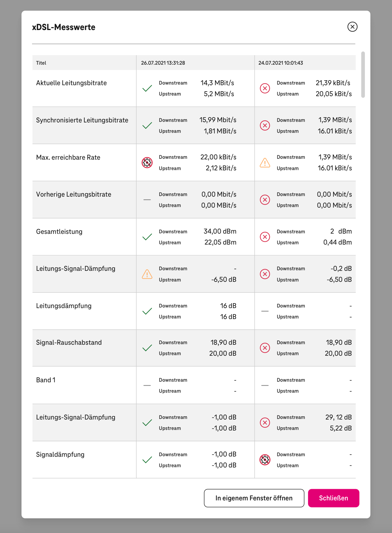
Task: Click the error icon for Gesamtleistung measurement
Action: (265, 237)
